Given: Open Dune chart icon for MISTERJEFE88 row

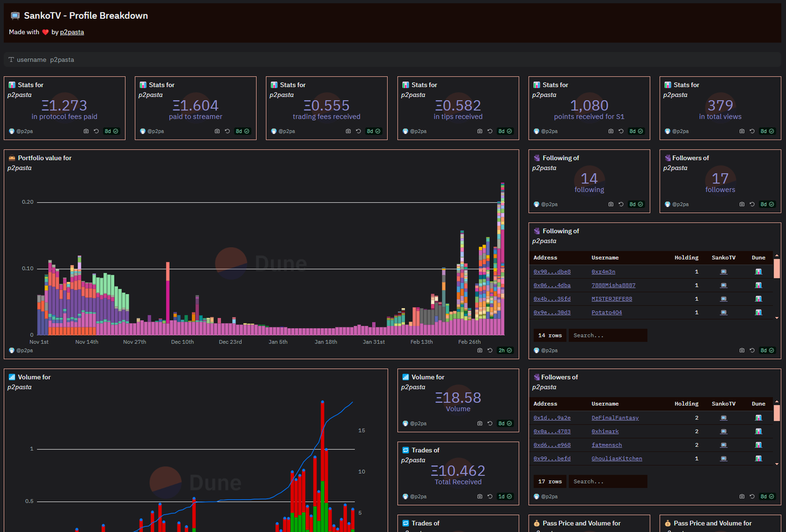Looking at the screenshot, I should [758, 299].
